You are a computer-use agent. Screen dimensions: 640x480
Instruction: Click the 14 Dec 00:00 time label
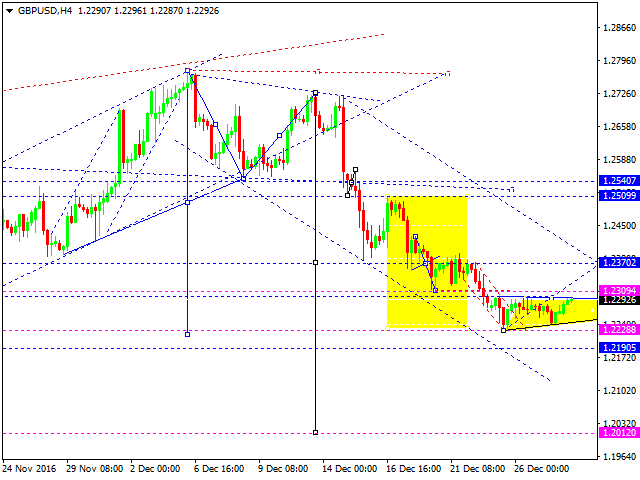click(349, 469)
